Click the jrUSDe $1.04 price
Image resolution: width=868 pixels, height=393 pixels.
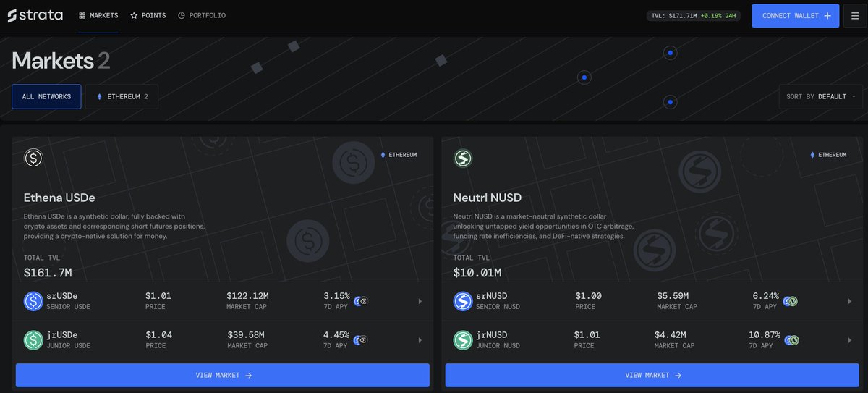[158, 335]
